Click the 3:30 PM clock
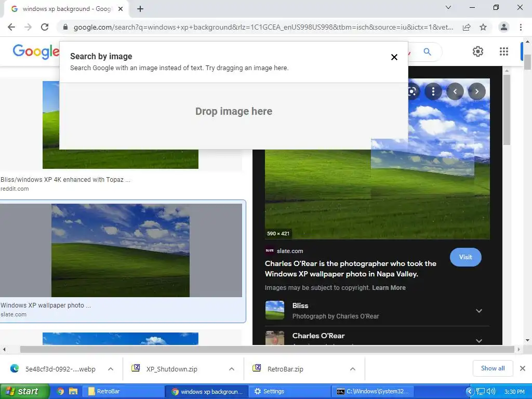 tap(514, 392)
